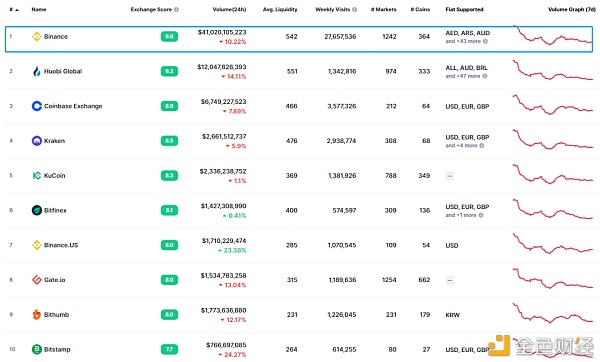The image size is (600, 362).
Task: Open Bitfinex 7-day volume graph
Action: tap(553, 210)
